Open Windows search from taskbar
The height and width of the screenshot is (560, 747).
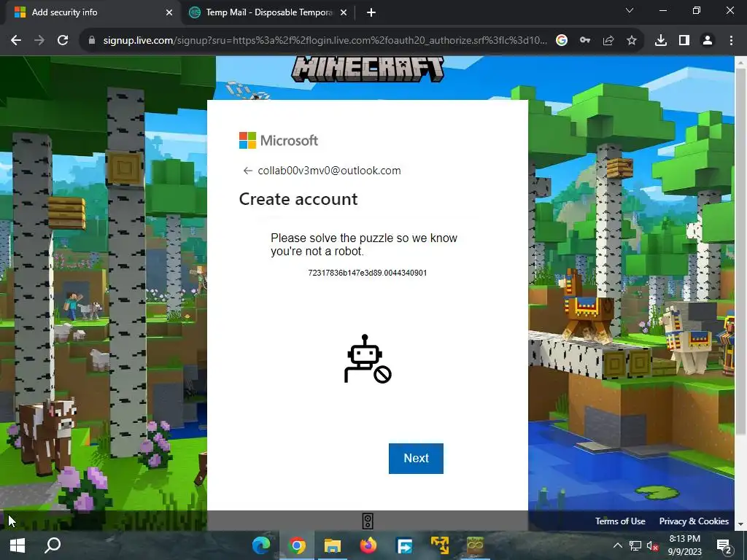click(53, 545)
